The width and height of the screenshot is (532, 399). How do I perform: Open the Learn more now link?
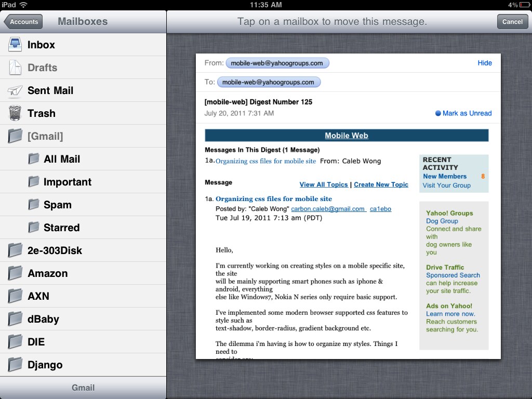click(x=450, y=314)
